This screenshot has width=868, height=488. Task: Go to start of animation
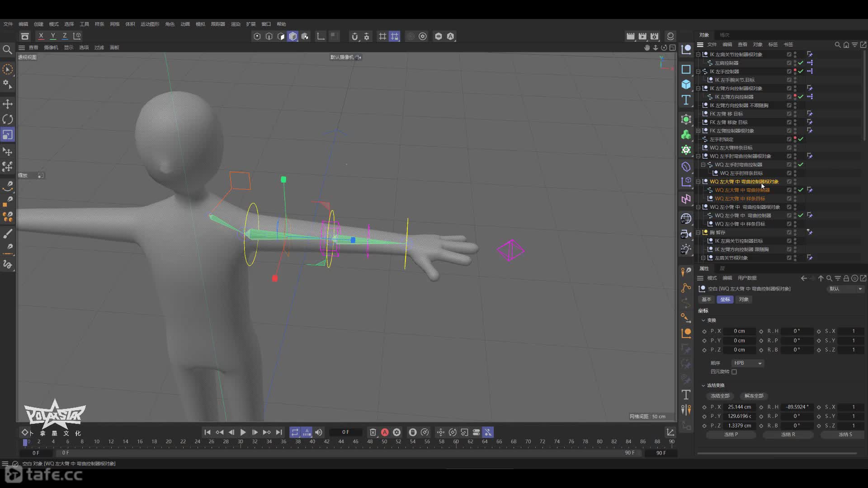(x=208, y=432)
